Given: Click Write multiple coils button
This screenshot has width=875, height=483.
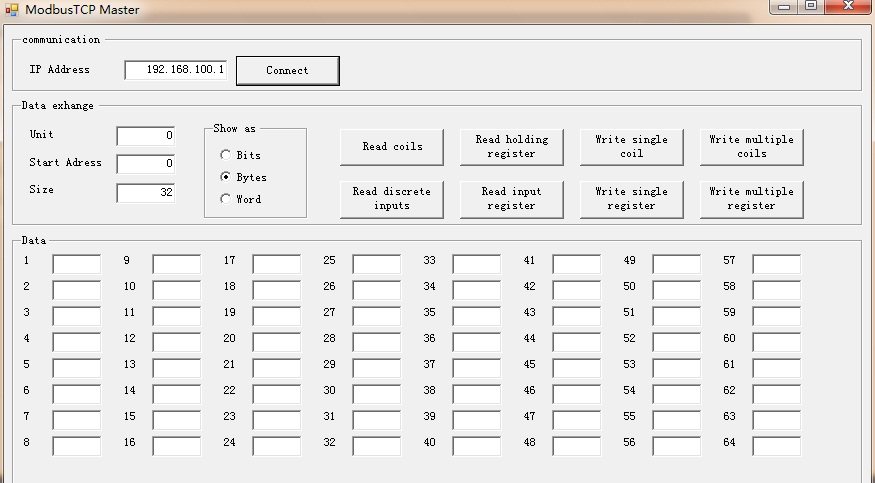Looking at the screenshot, I should [x=751, y=147].
